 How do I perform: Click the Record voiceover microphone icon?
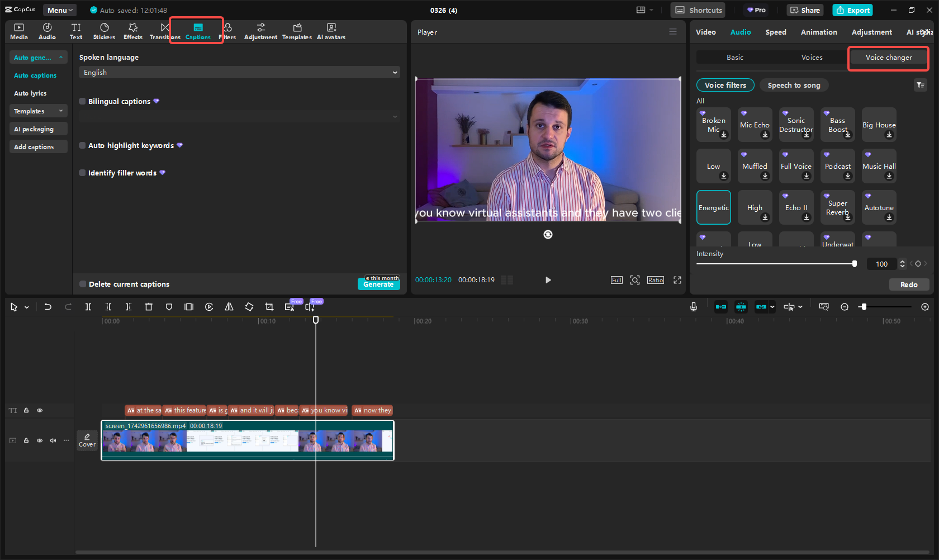click(x=694, y=306)
